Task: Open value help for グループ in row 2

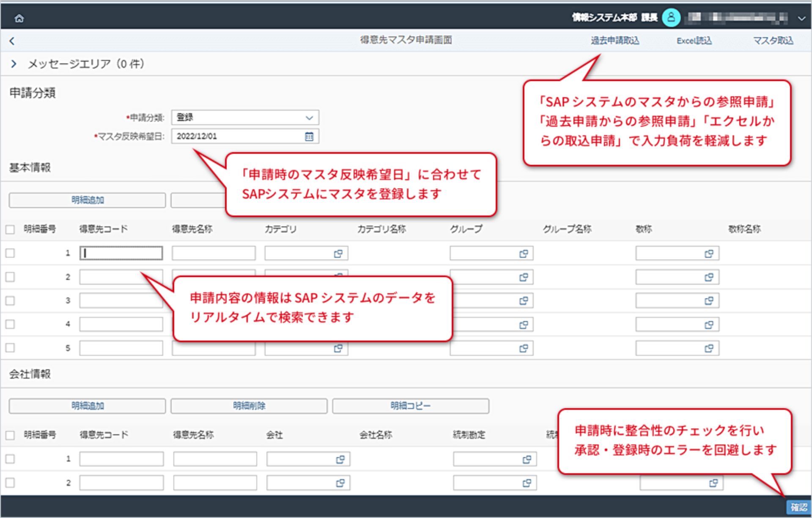Action: click(523, 277)
